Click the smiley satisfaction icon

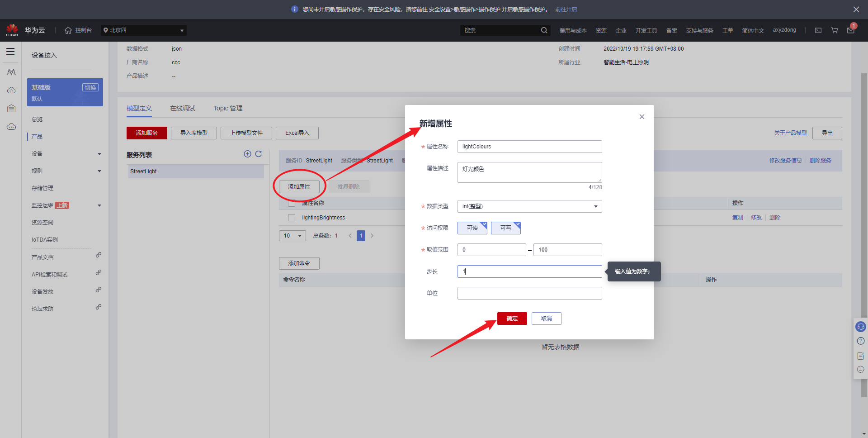coord(861,370)
